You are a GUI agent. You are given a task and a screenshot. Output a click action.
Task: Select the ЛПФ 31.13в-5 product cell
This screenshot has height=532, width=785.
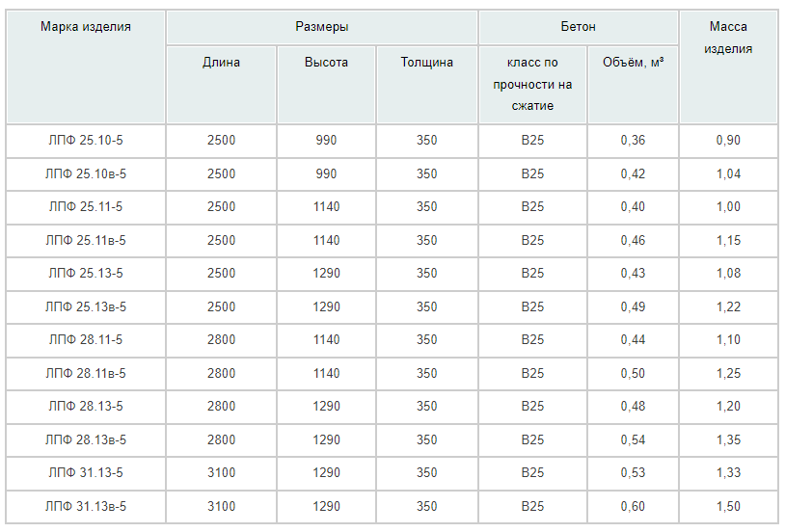coord(86,507)
